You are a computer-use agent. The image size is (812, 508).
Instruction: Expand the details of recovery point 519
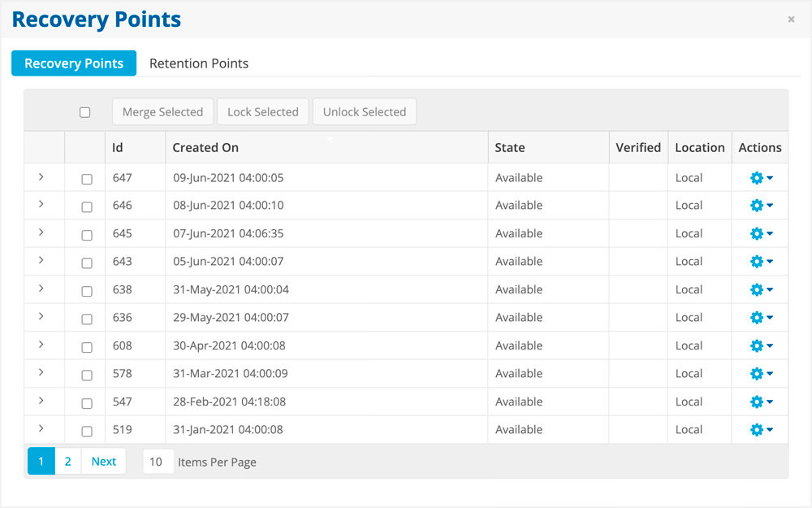(41, 428)
